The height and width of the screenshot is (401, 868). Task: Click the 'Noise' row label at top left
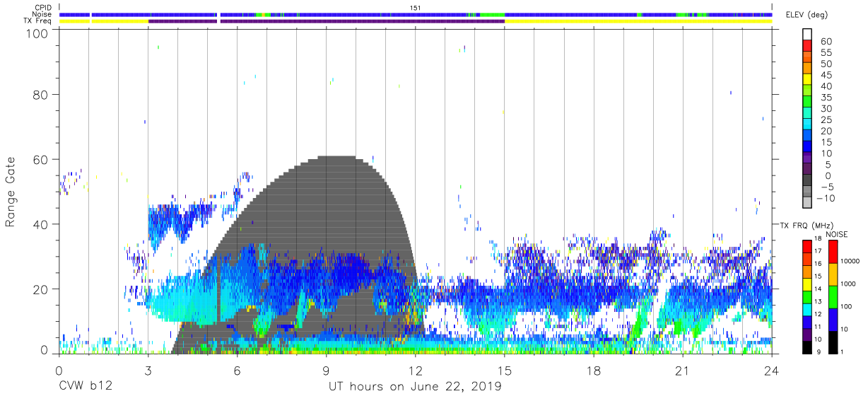(42, 14)
